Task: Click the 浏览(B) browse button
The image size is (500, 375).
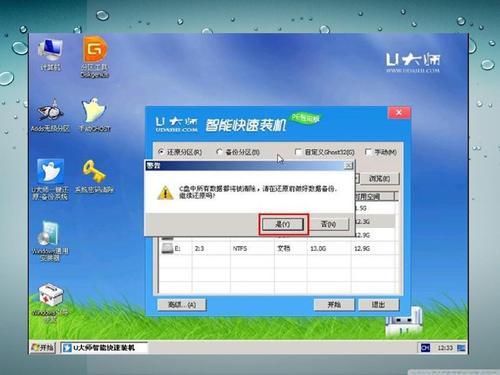Action: pos(379,179)
